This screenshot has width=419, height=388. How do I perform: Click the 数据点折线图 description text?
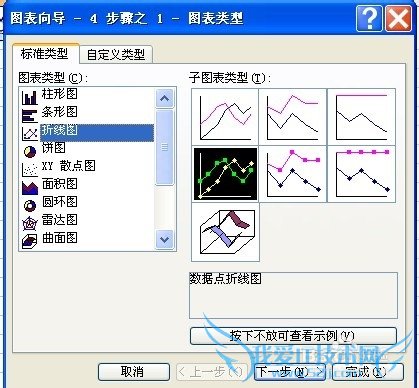[x=225, y=279]
